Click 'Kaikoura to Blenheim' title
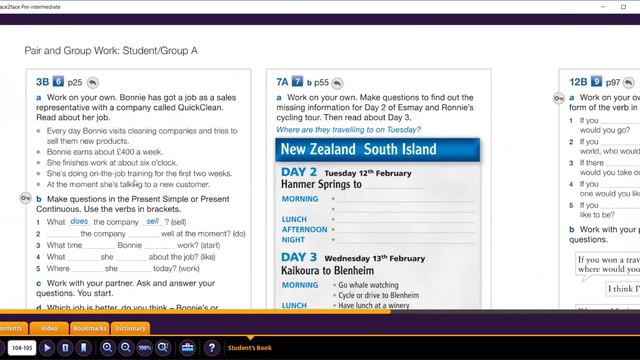Viewport: 640px width, 360px height. coord(327,271)
